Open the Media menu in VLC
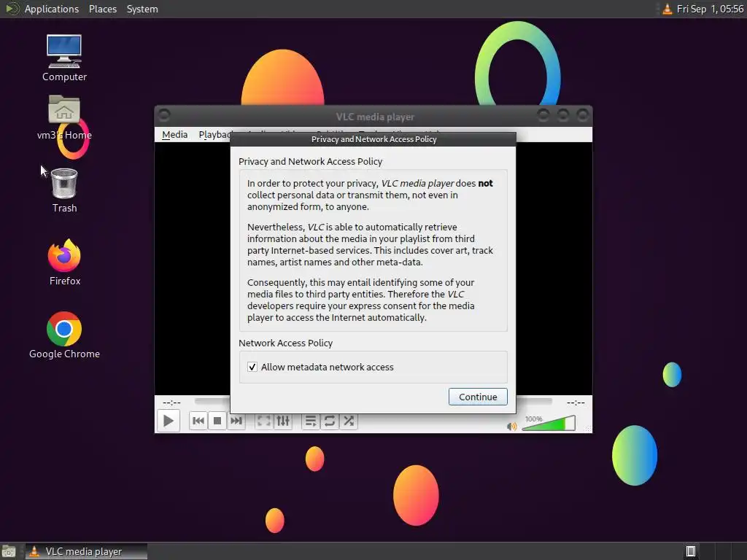747x560 pixels. (175, 135)
